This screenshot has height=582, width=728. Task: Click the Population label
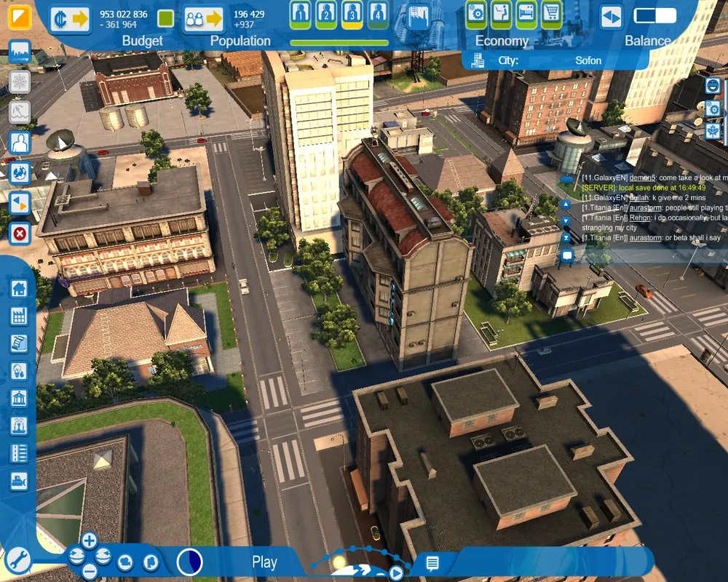(x=240, y=41)
